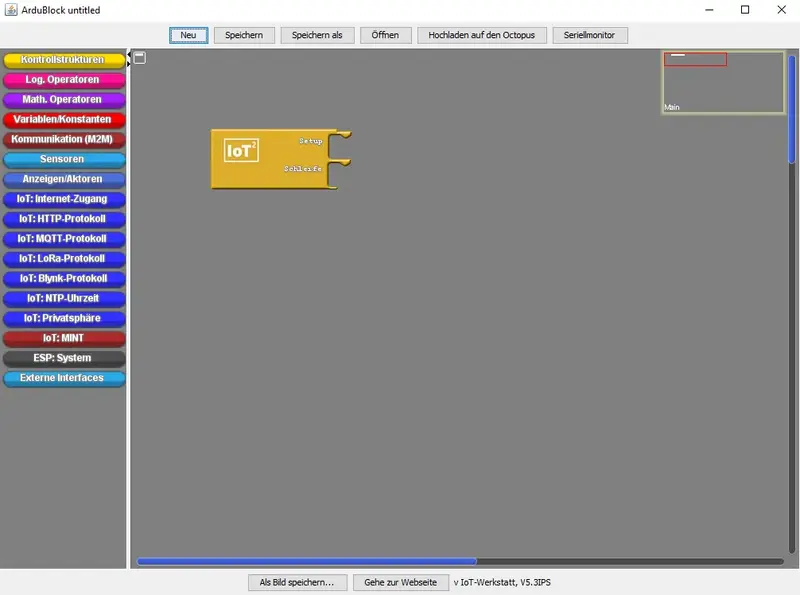Viewport: 800px width, 595px height.
Task: Click the horizontal canvas scrollbar thumb
Action: coord(306,561)
